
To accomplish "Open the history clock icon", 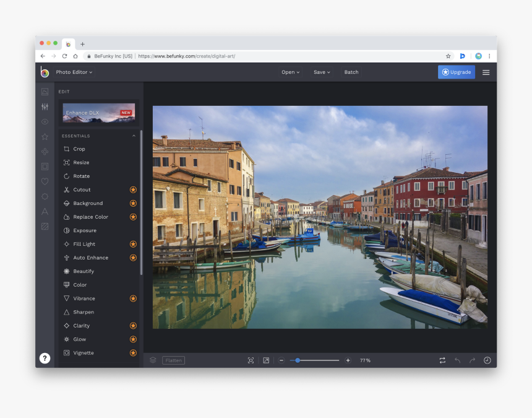I will click(487, 360).
